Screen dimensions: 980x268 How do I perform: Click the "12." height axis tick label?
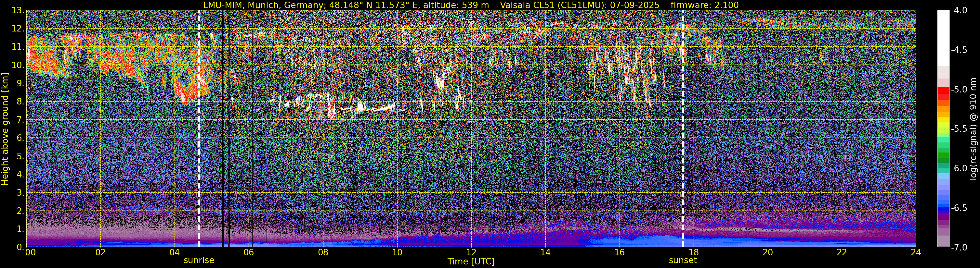(x=18, y=29)
